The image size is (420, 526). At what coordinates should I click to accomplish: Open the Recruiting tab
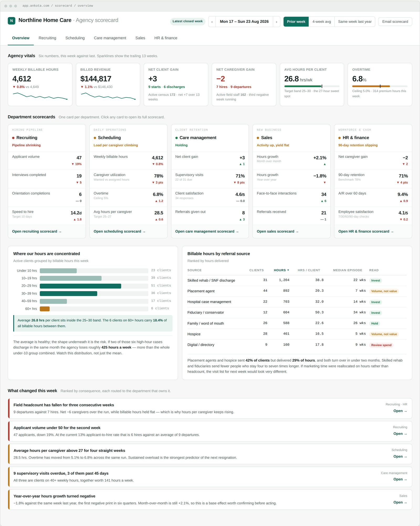(47, 38)
